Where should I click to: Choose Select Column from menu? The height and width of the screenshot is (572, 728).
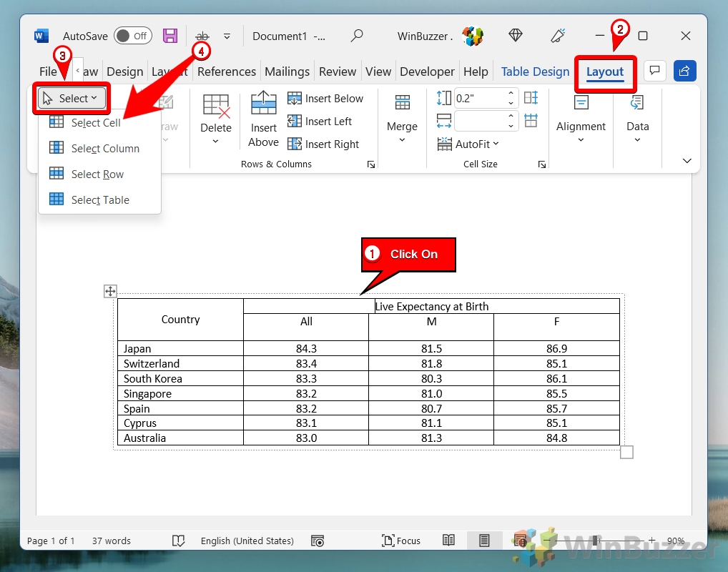(x=105, y=149)
